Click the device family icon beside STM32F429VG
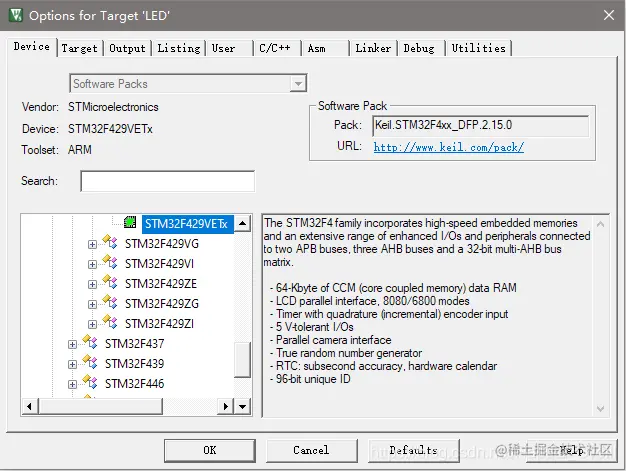 pyautogui.click(x=110, y=242)
